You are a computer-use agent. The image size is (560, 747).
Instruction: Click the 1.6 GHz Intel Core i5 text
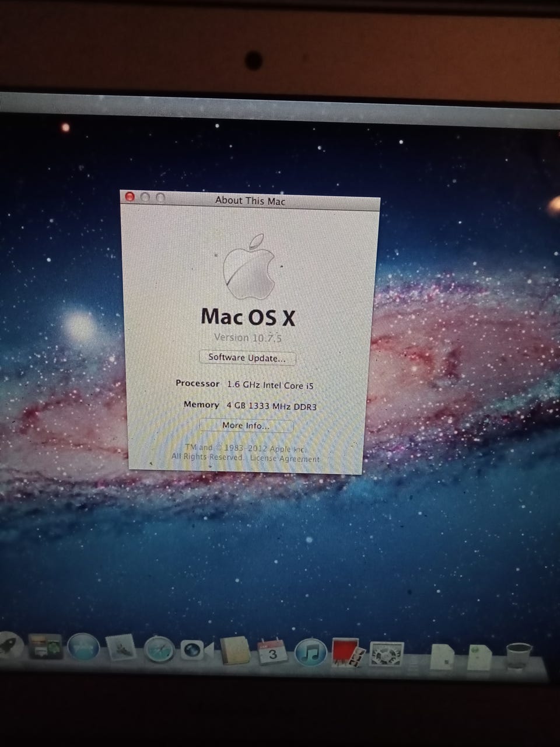point(270,385)
